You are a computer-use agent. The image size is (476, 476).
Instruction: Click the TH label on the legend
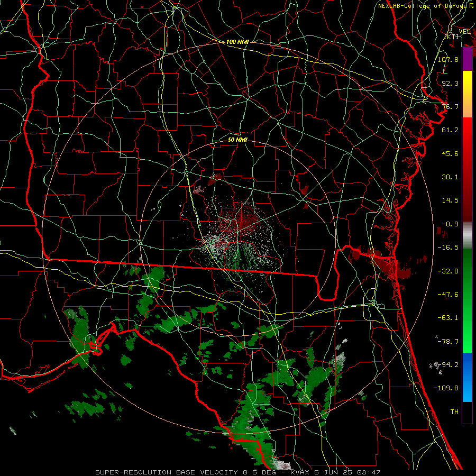pos(454,412)
